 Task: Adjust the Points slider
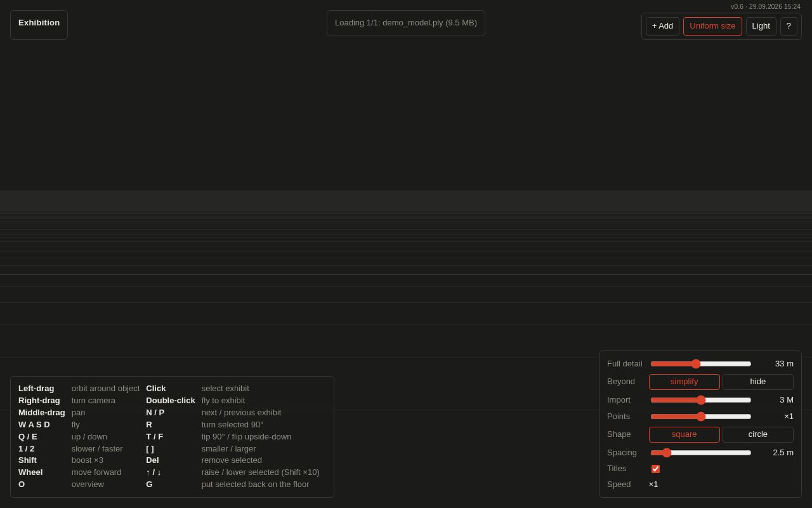click(x=701, y=417)
